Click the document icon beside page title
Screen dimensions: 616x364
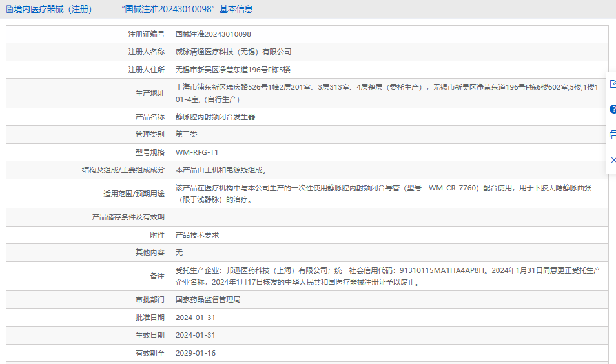coord(10,10)
